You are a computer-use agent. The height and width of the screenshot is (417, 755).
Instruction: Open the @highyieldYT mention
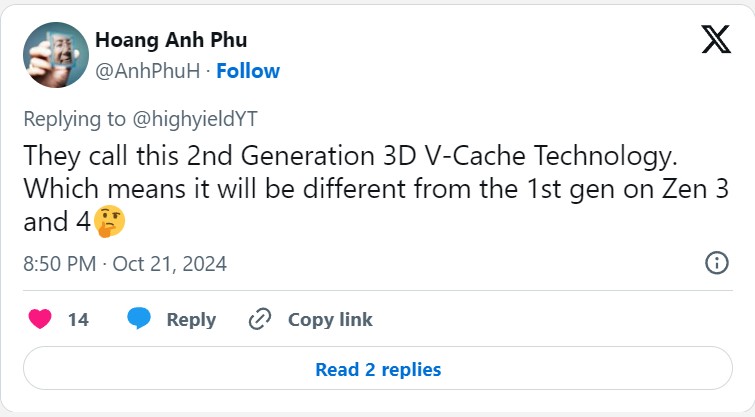point(195,119)
